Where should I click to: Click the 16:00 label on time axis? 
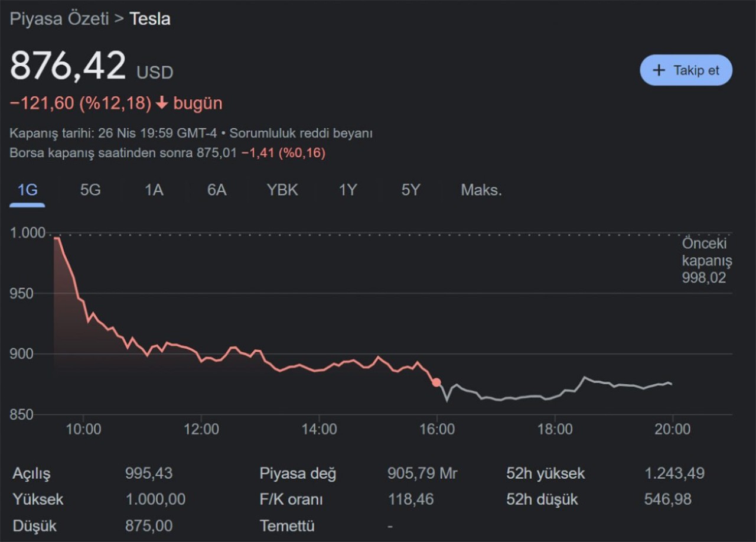click(436, 429)
